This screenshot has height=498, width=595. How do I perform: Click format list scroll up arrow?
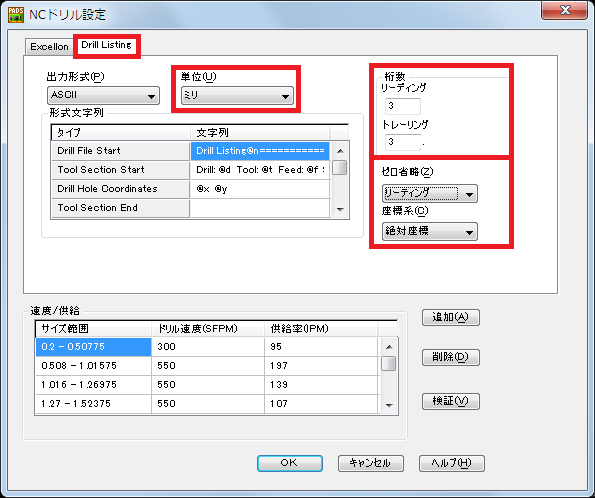tap(340, 151)
